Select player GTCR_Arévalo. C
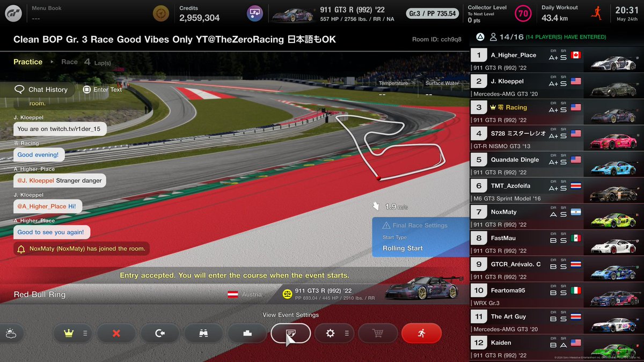The height and width of the screenshot is (362, 644). 557,269
